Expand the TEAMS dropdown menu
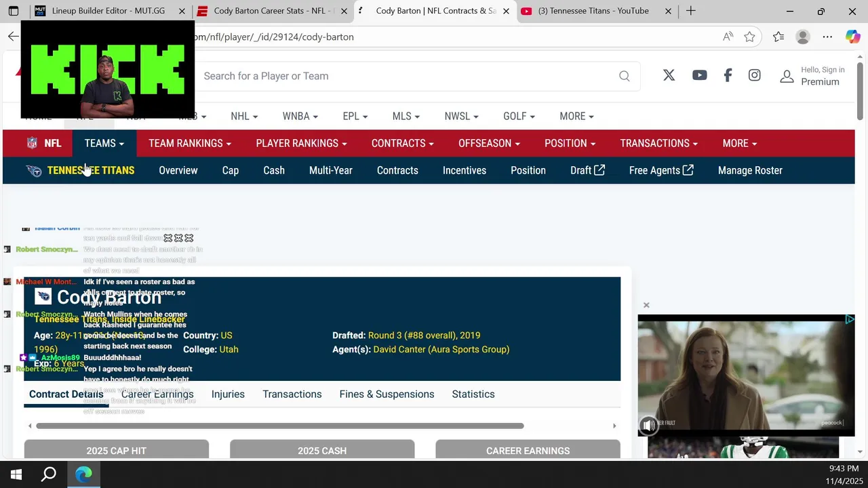The image size is (868, 488). (x=104, y=143)
